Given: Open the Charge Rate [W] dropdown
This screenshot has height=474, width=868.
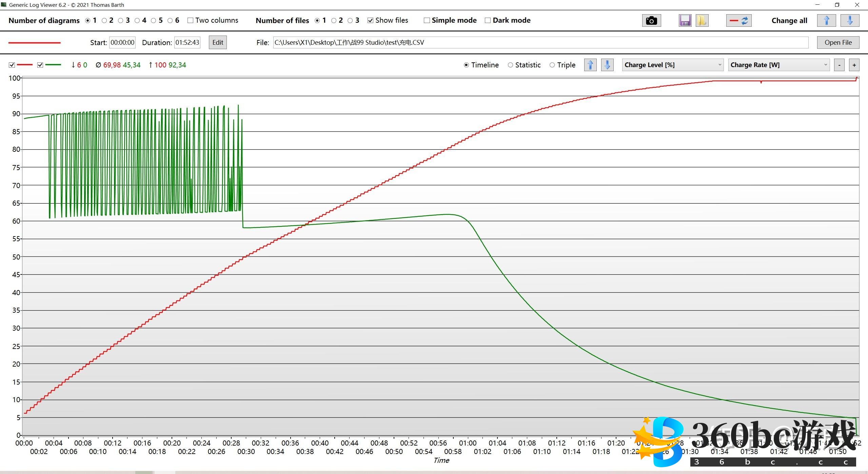Looking at the screenshot, I should (778, 65).
